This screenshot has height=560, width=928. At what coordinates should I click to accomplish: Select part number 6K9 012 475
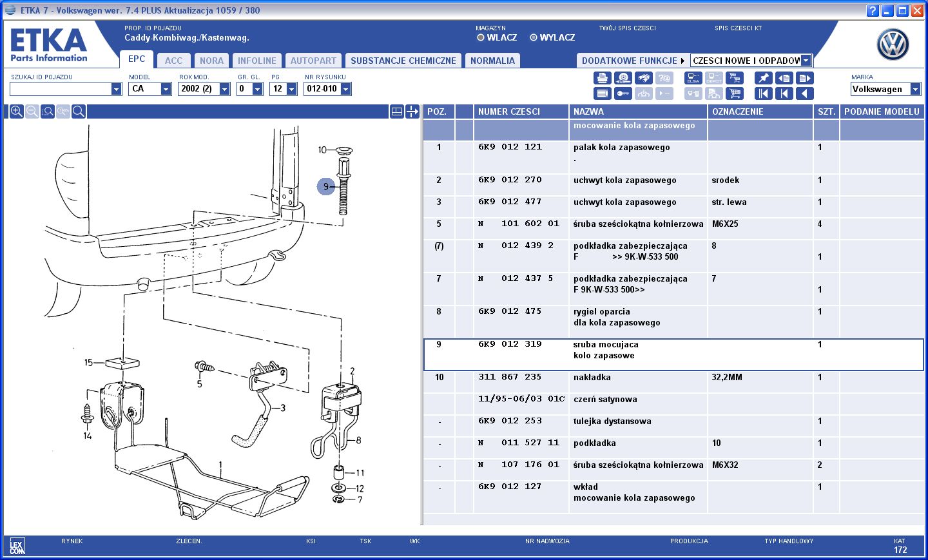pos(510,311)
